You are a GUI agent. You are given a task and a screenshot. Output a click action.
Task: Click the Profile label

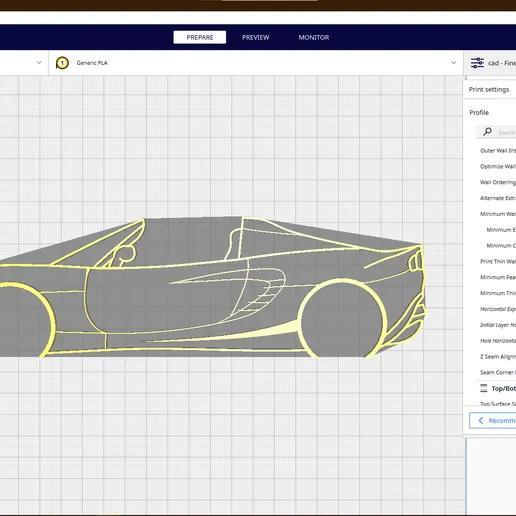479,113
